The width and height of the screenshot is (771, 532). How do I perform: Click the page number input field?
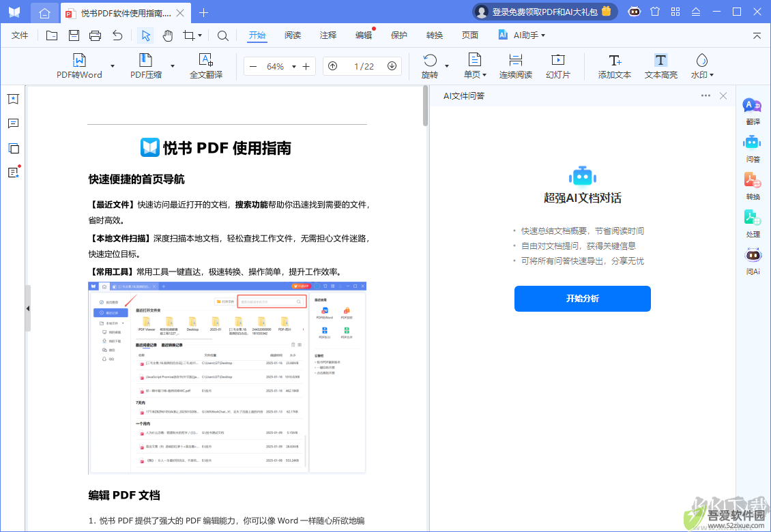(364, 66)
